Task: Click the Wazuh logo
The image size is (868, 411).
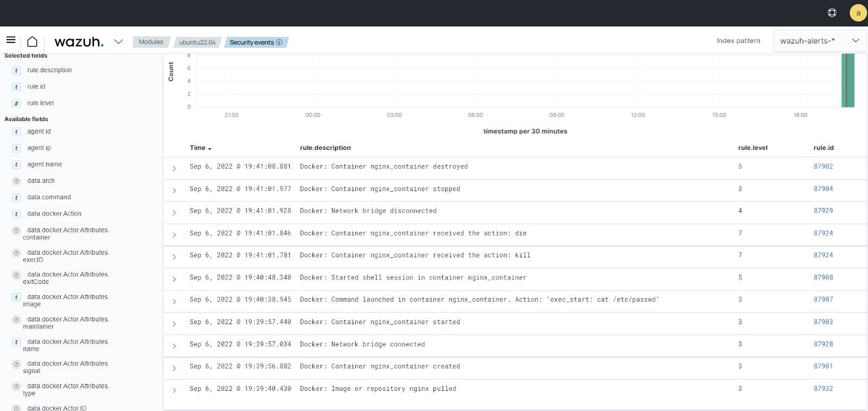Action: point(79,42)
